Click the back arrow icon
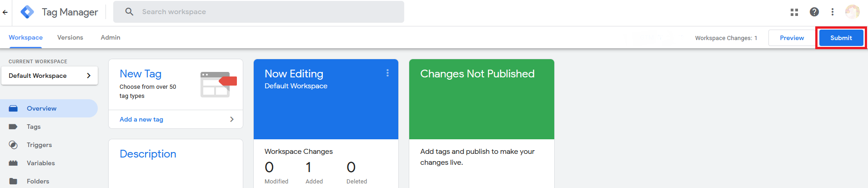 (x=5, y=12)
